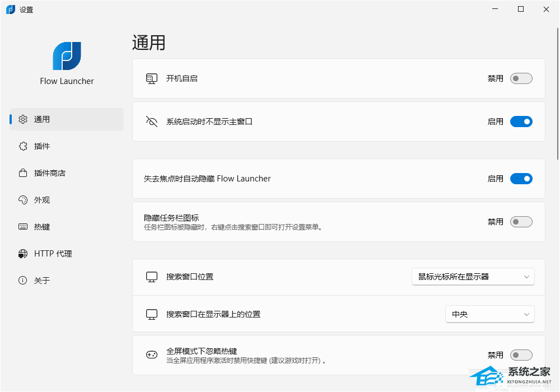Click the Flow Launcher logo in sidebar

pyautogui.click(x=67, y=55)
